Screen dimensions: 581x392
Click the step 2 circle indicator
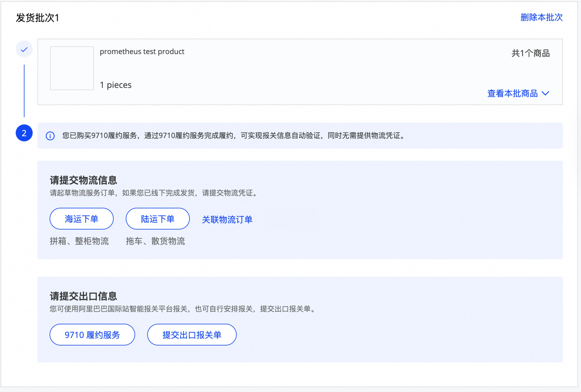(24, 133)
